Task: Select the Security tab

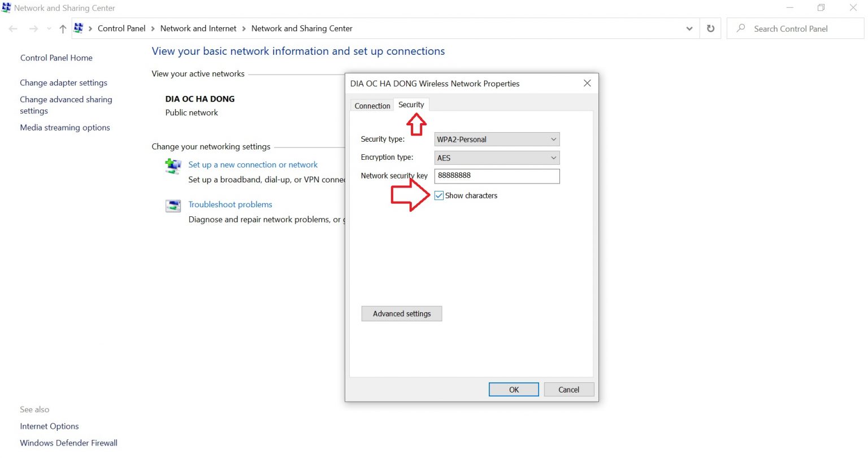Action: (x=411, y=105)
